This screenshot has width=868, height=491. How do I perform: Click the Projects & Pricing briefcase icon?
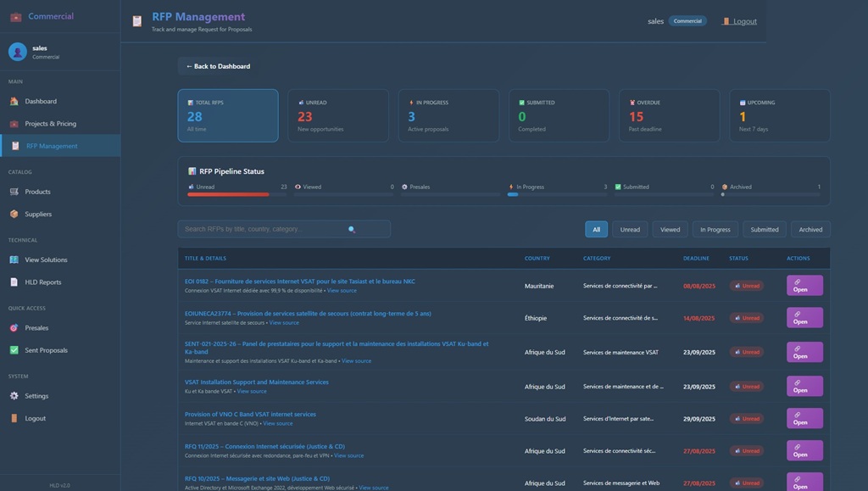[x=14, y=124]
